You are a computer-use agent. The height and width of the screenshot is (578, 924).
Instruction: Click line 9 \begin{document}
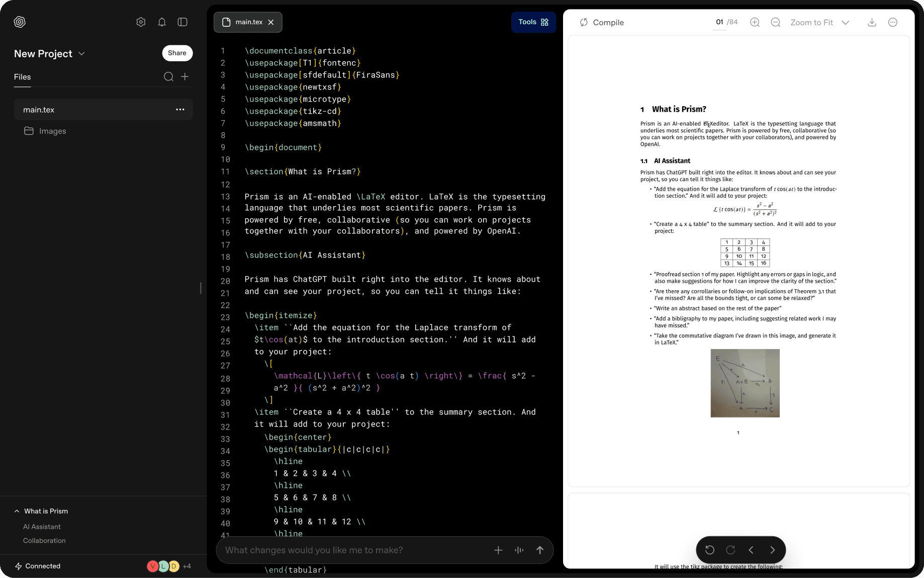click(x=283, y=147)
